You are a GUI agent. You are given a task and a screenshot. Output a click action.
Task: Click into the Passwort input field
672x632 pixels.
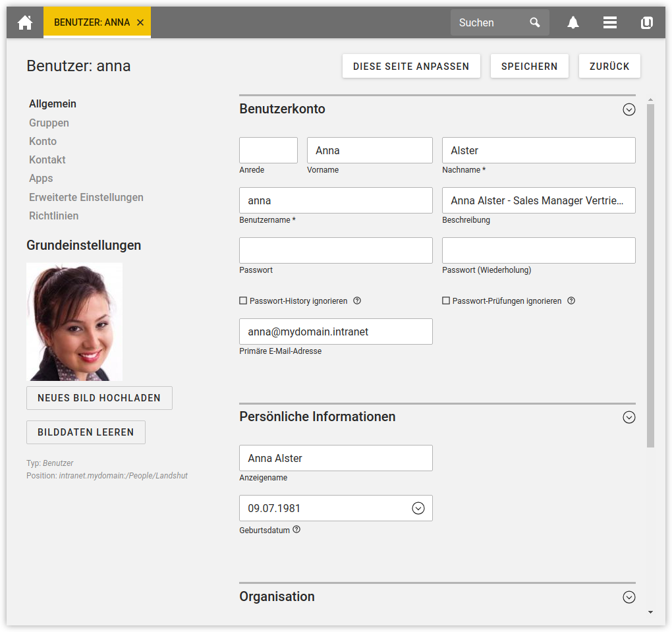[335, 250]
